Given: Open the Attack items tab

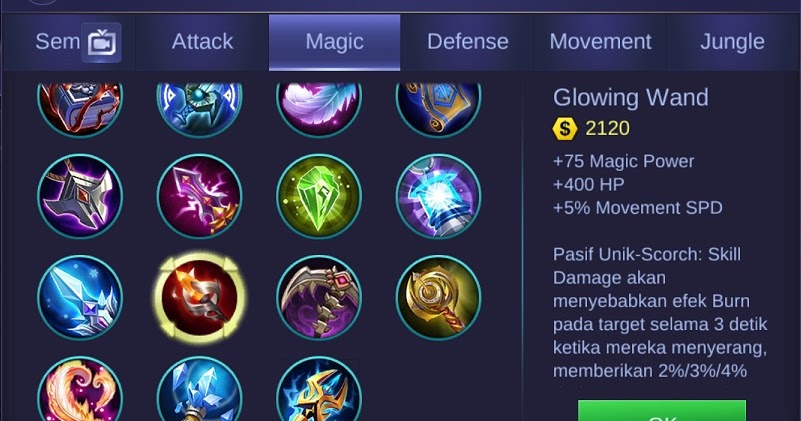Looking at the screenshot, I should click(x=202, y=42).
